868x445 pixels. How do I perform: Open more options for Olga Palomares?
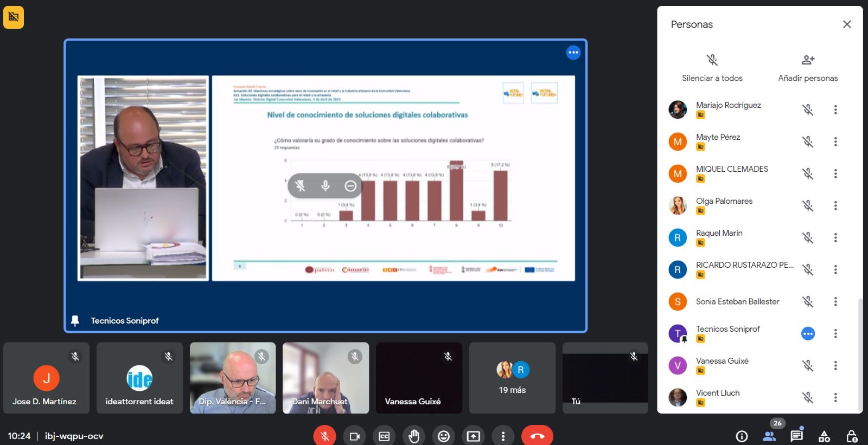click(835, 206)
